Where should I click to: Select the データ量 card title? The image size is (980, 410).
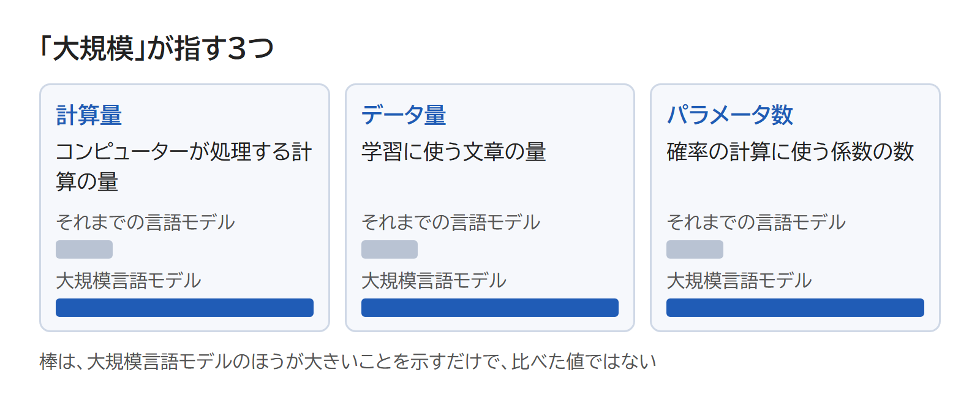pyautogui.click(x=404, y=115)
